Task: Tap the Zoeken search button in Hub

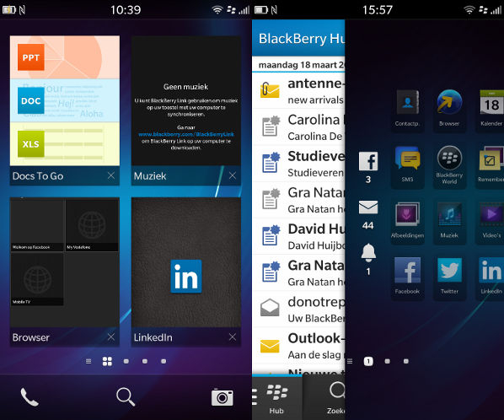Action: tap(324, 398)
